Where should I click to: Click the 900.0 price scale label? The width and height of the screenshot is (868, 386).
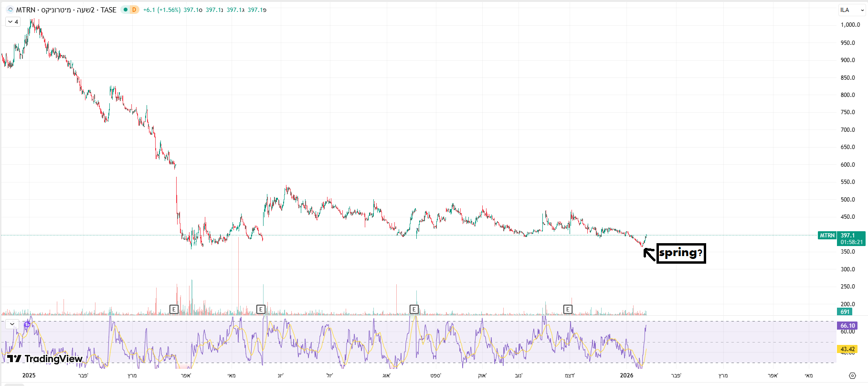(848, 60)
